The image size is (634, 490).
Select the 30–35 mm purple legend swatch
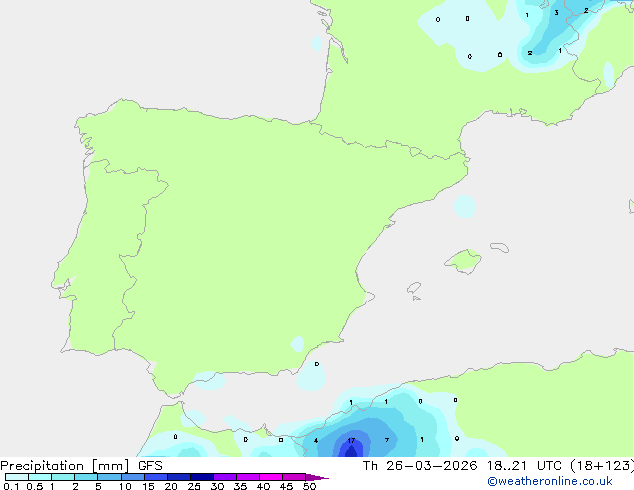225,477
